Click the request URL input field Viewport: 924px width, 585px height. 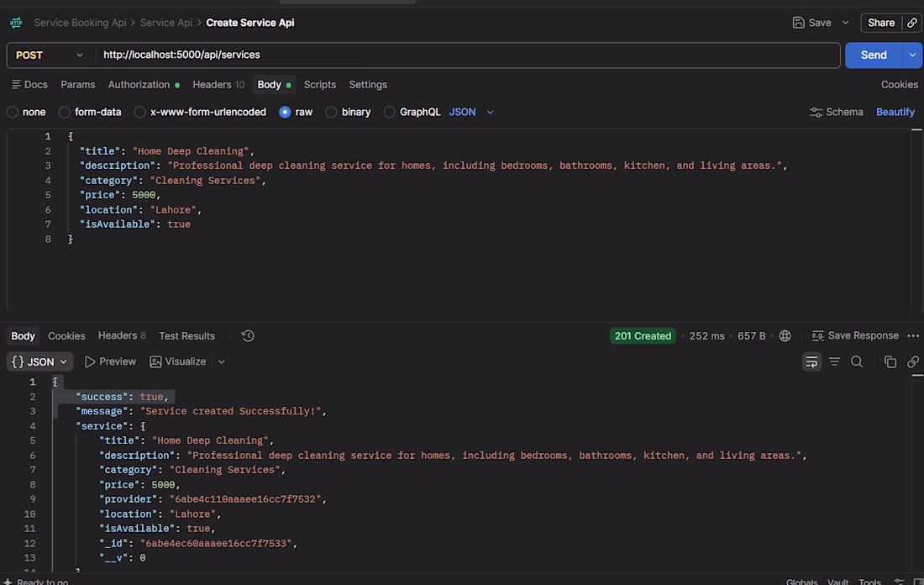pos(468,55)
